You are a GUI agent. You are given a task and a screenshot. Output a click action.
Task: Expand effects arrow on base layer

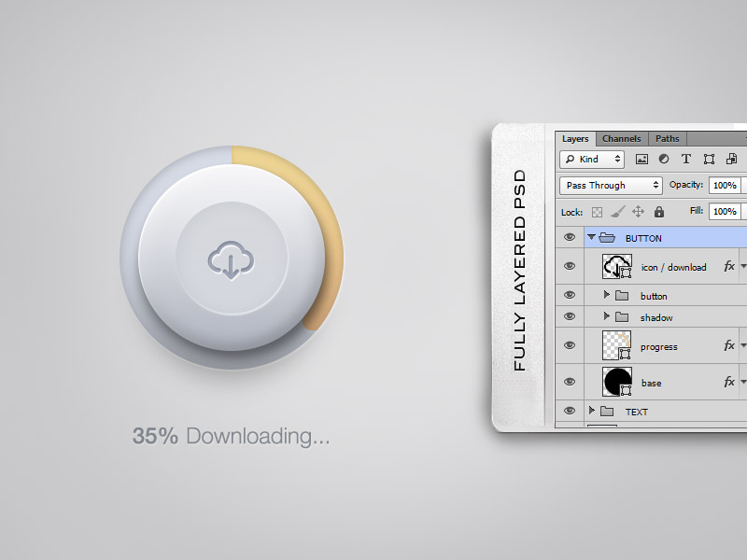[742, 382]
